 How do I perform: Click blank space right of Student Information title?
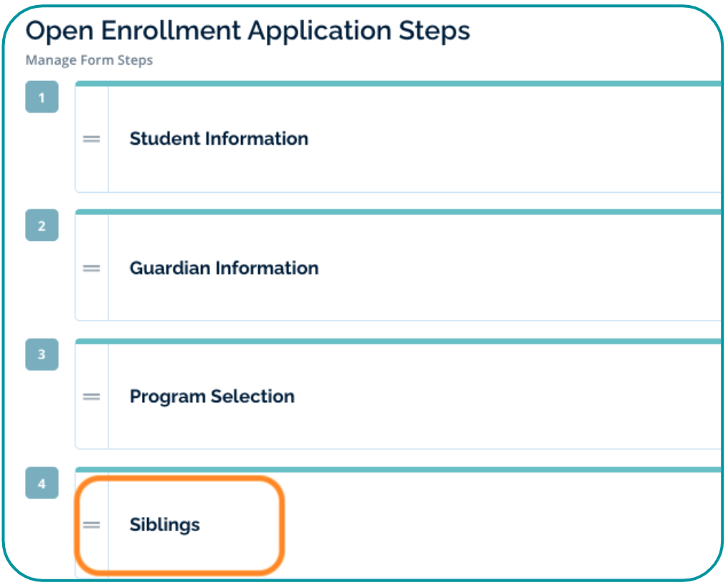502,139
